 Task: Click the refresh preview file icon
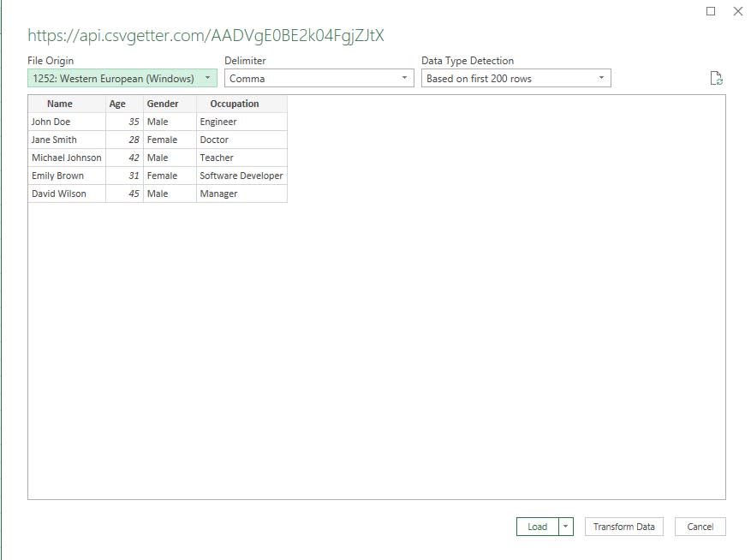coord(717,78)
